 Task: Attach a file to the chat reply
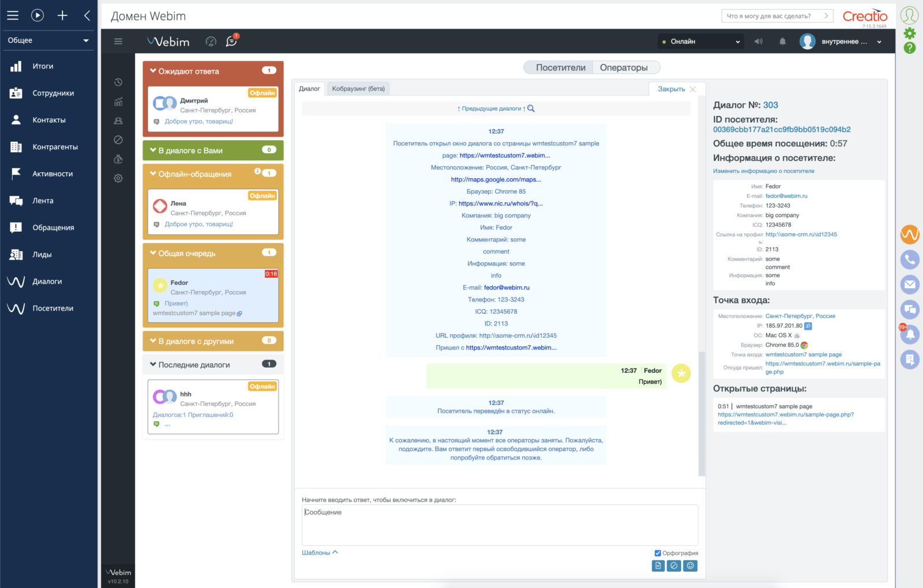[x=658, y=566]
